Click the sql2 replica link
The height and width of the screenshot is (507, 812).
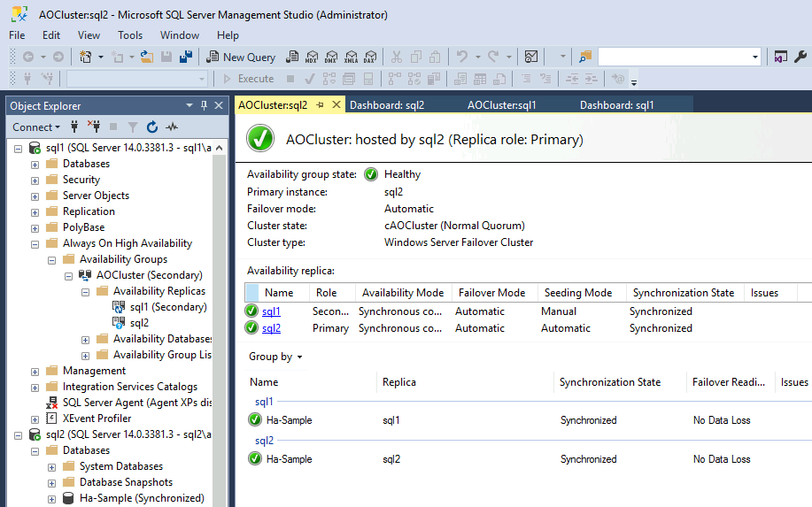click(x=271, y=328)
